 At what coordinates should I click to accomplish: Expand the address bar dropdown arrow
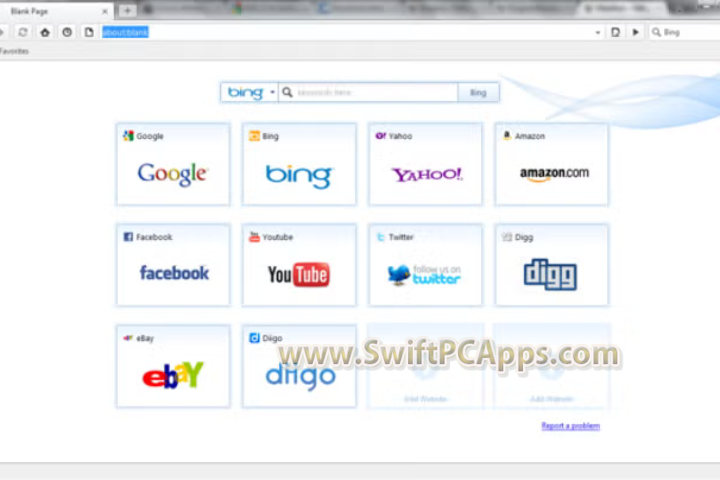598,33
